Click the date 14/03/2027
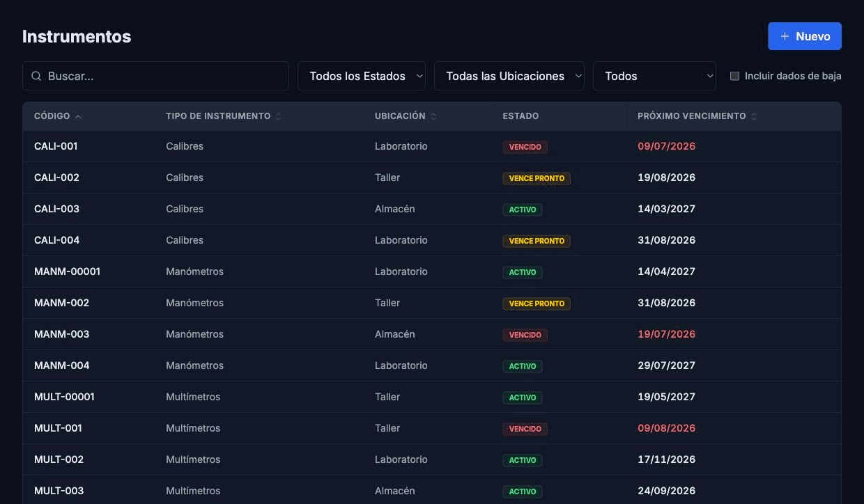 tap(666, 209)
